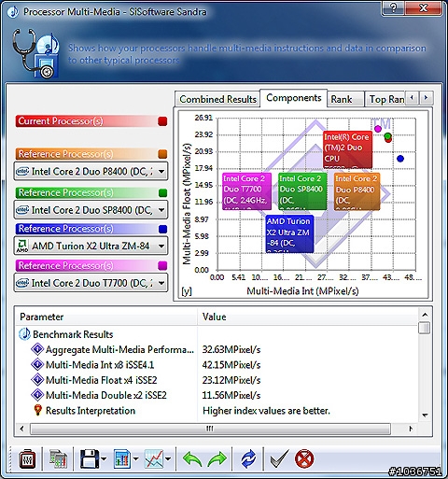Click the Aggregate Multi-Media Performance diamond icon
The height and width of the screenshot is (479, 448).
coord(37,349)
